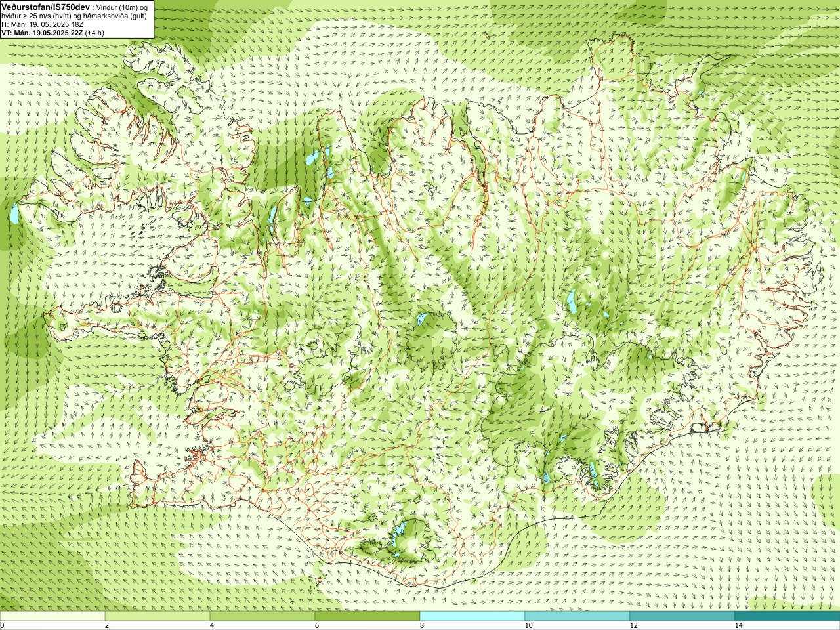Click the '14' tick label on the scale
Screen dimensions: 840x630
coord(738,625)
